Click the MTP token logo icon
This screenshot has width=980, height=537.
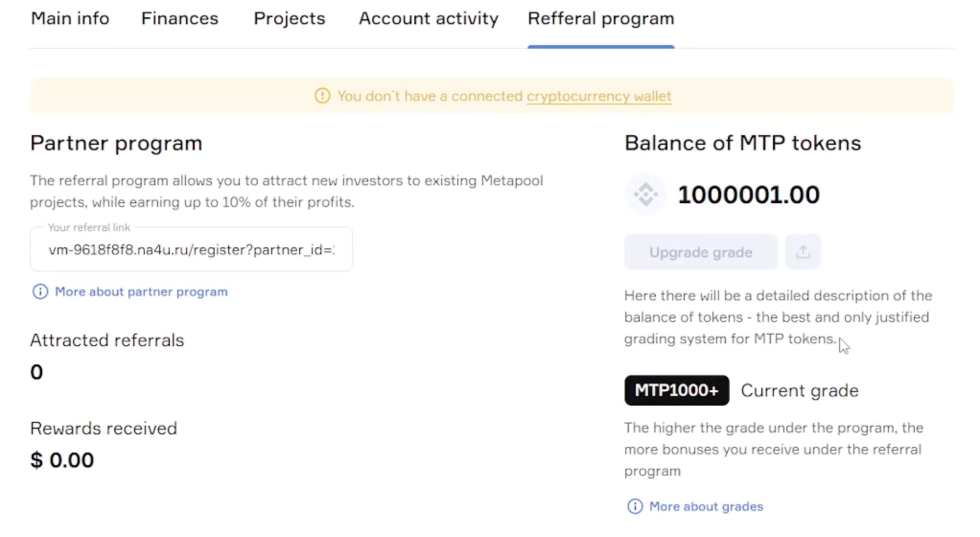pos(646,195)
